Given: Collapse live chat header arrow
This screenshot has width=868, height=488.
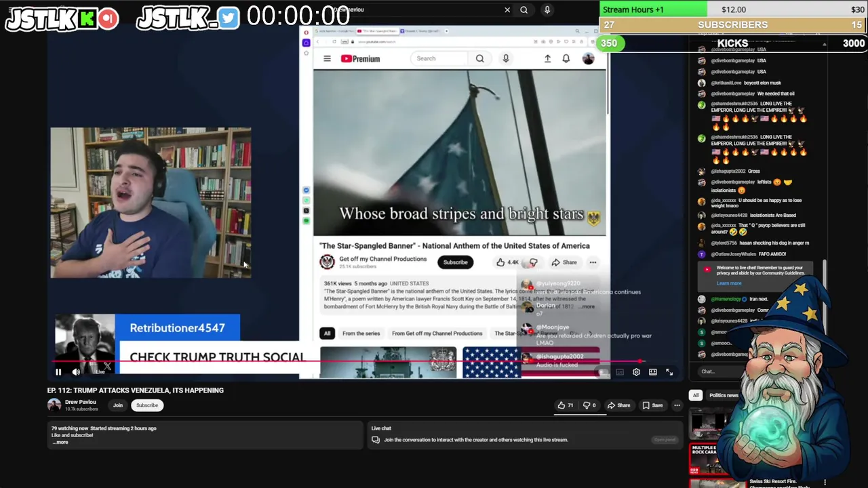Looking at the screenshot, I should point(824,44).
